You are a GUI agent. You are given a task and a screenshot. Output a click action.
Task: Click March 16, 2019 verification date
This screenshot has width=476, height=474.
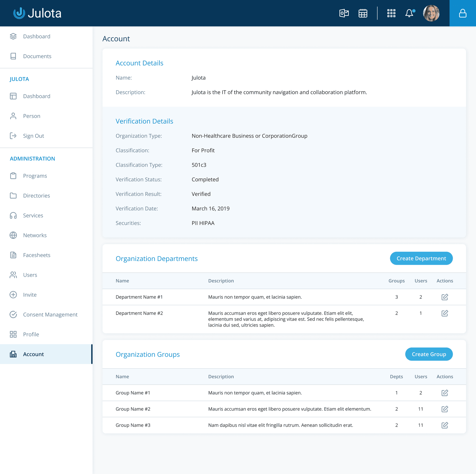(210, 208)
